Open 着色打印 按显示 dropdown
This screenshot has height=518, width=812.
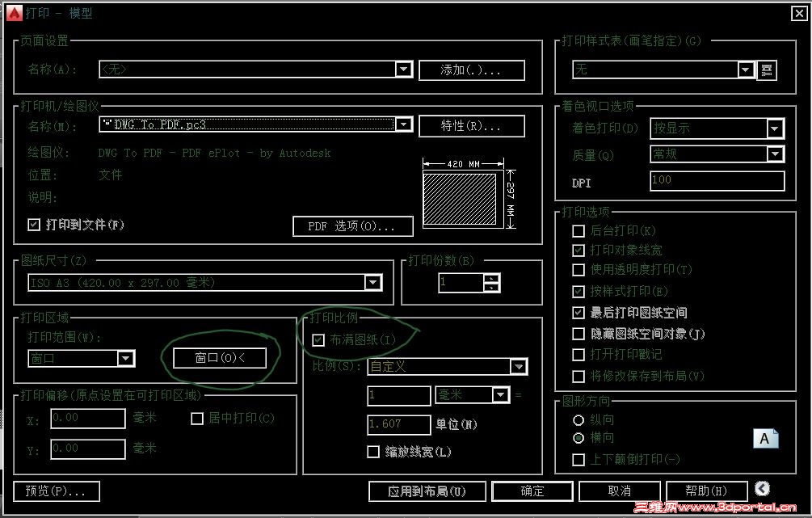(x=775, y=128)
